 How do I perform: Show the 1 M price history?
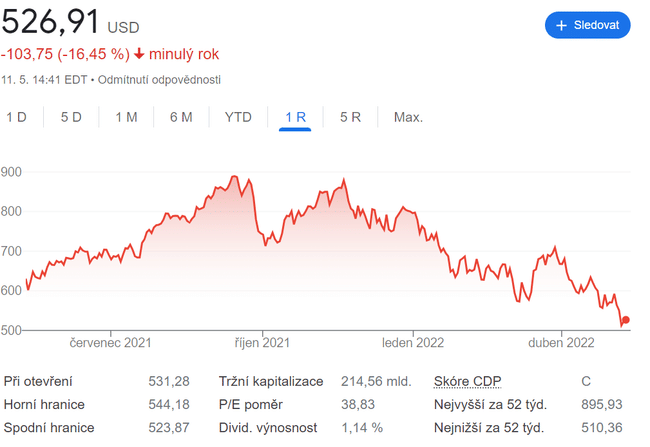click(x=126, y=117)
